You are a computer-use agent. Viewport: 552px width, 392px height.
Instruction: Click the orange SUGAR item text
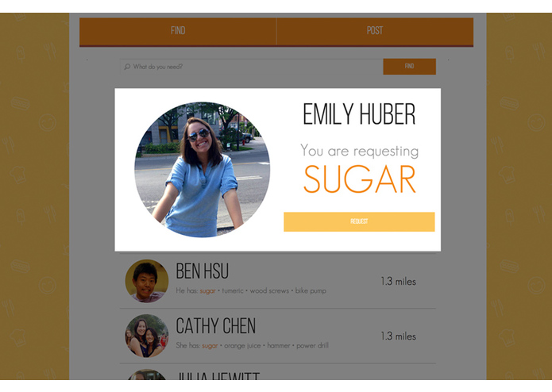click(360, 179)
